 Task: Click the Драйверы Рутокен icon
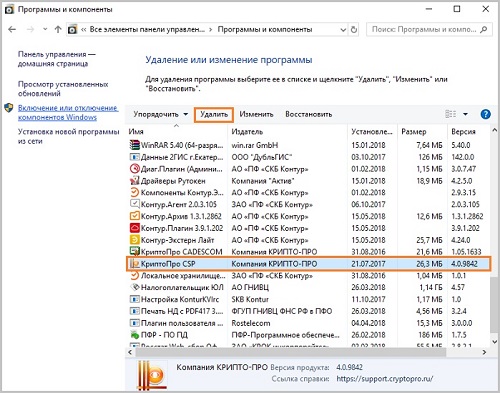click(134, 181)
